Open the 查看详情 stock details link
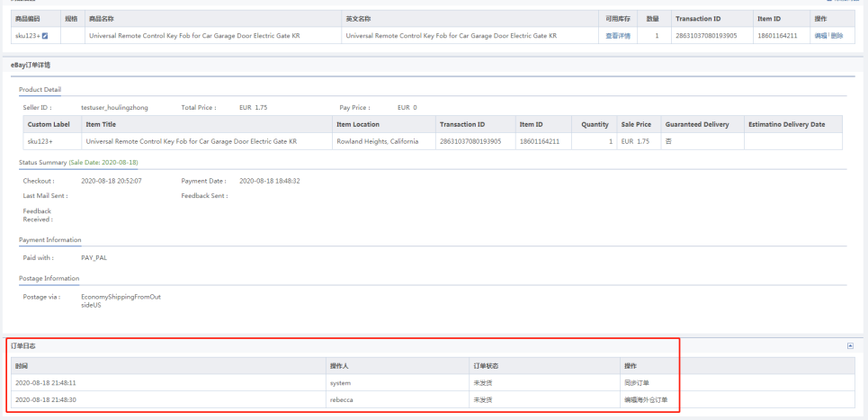 [x=618, y=36]
